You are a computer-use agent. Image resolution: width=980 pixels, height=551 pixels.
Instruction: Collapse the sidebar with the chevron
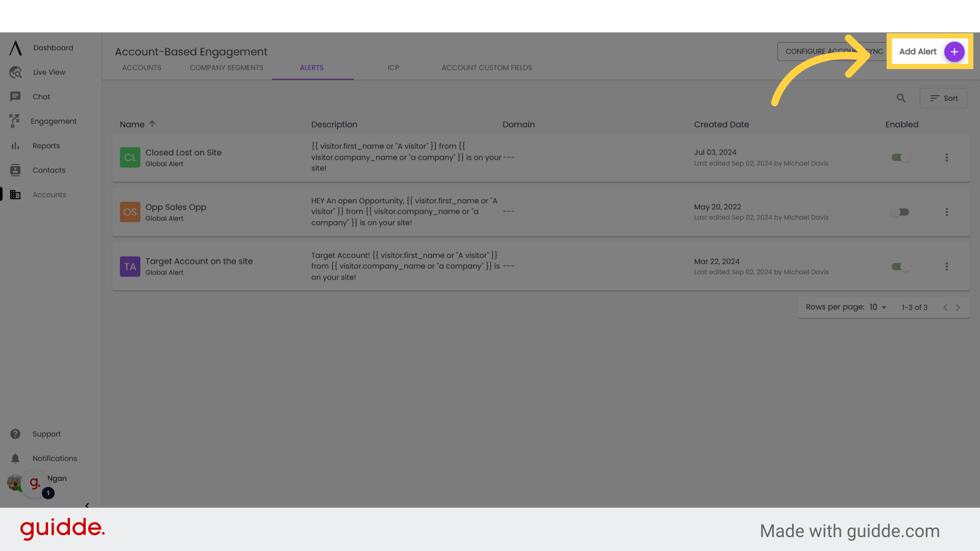coord(87,506)
